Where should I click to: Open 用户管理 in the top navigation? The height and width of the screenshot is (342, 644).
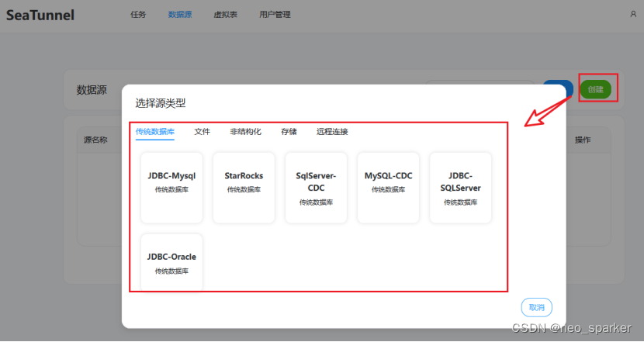275,15
